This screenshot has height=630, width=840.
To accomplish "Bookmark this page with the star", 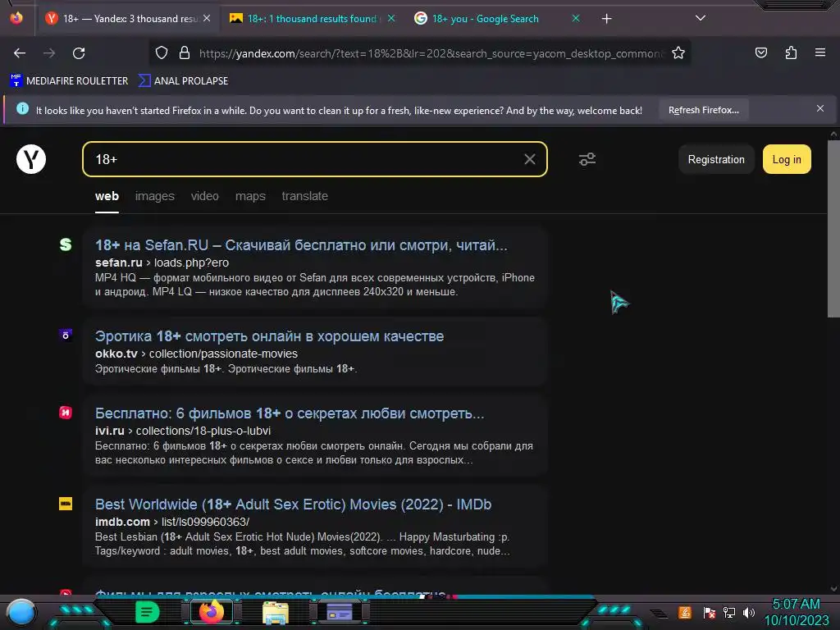I will (x=678, y=52).
